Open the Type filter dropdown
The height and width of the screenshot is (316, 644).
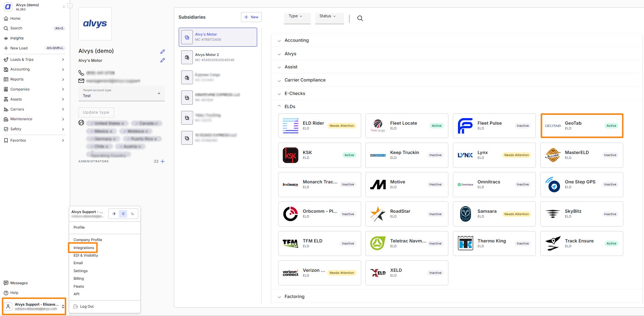297,18
